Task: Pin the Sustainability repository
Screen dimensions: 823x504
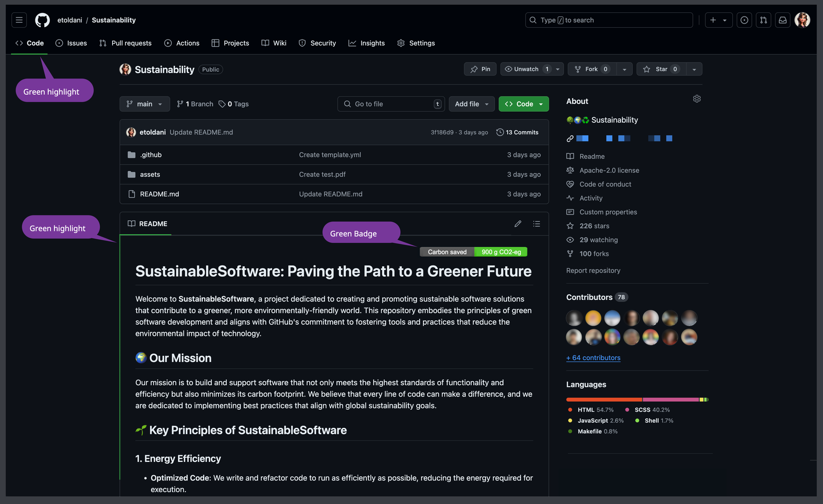Action: (480, 69)
